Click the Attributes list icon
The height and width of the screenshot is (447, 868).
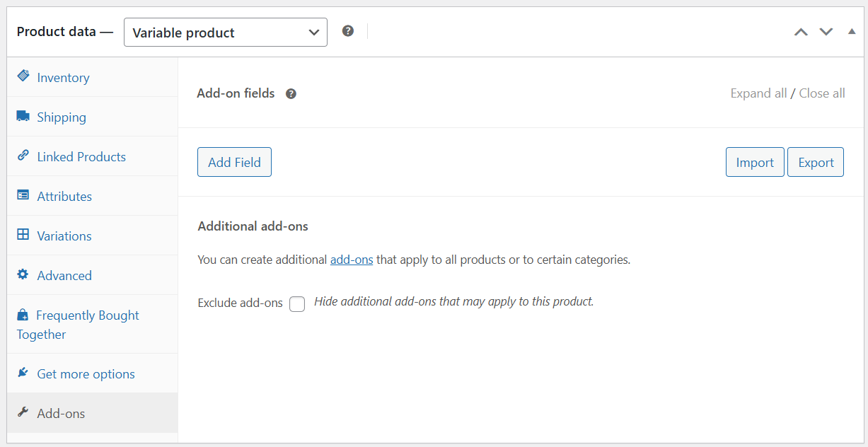23,195
